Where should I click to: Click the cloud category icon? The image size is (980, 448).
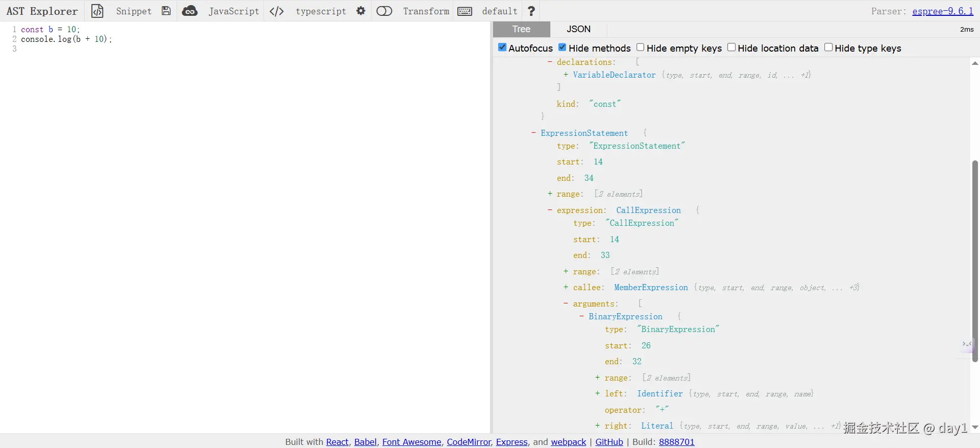[190, 11]
